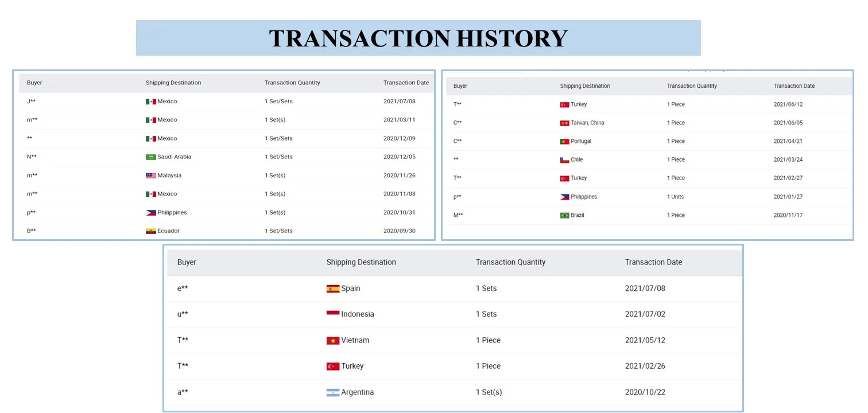This screenshot has height=413, width=868.
Task: Click the Brazil destination text
Action: point(578,215)
